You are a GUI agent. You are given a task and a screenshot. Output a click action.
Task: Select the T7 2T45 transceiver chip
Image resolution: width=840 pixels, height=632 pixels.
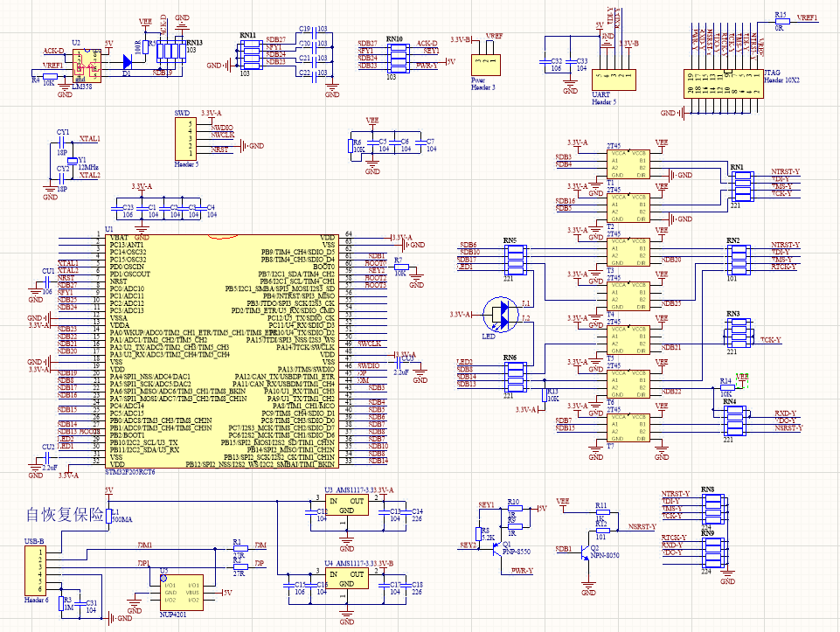pyautogui.click(x=628, y=428)
